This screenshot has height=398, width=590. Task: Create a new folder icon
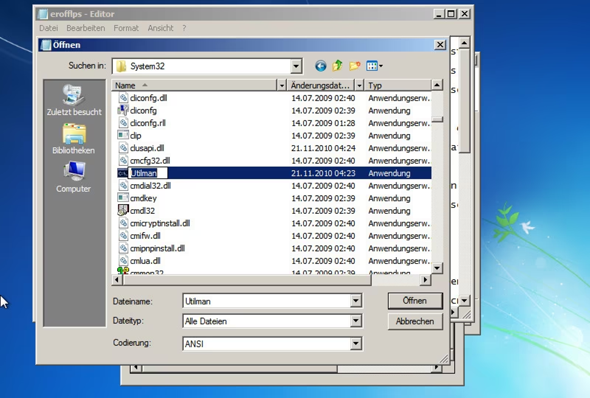(x=354, y=66)
